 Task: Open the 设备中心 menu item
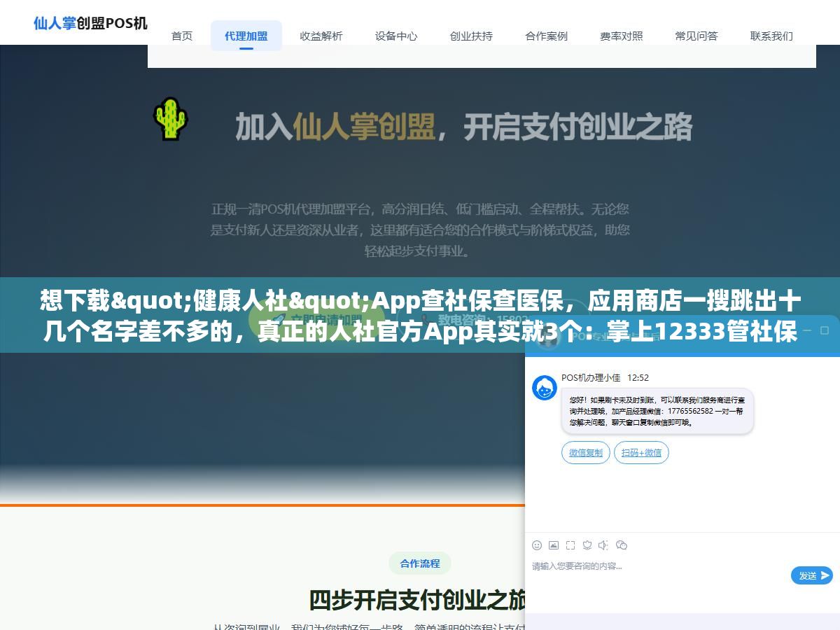tap(396, 36)
